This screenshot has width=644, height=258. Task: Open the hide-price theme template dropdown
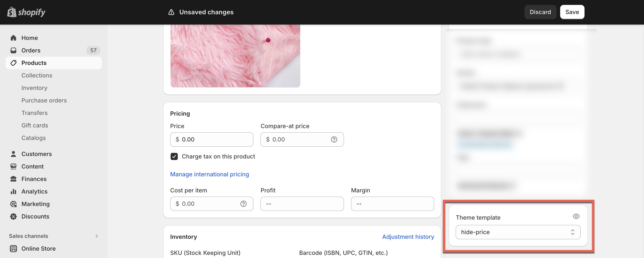[x=518, y=232]
